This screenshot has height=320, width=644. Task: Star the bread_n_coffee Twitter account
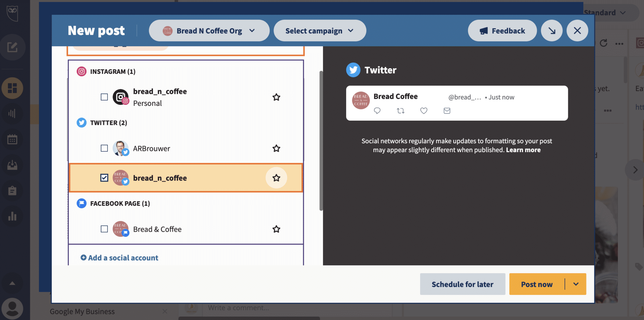276,177
